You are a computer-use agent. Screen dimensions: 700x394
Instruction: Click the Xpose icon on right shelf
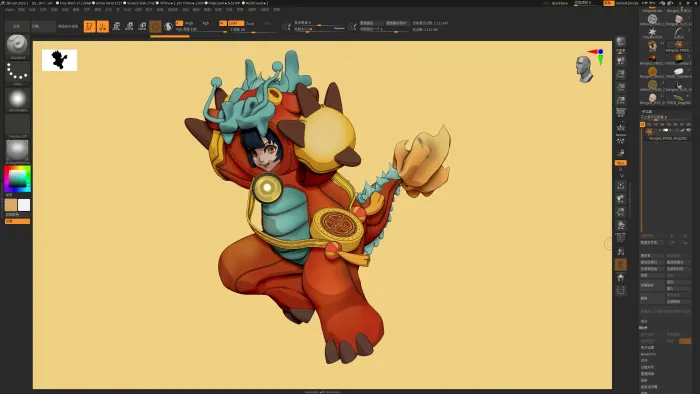tap(621, 290)
